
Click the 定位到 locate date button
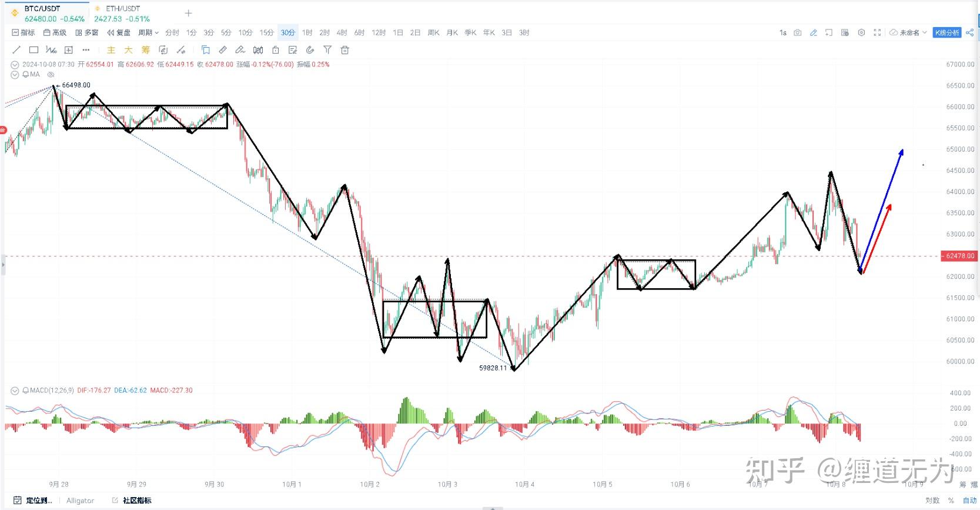pyautogui.click(x=33, y=501)
